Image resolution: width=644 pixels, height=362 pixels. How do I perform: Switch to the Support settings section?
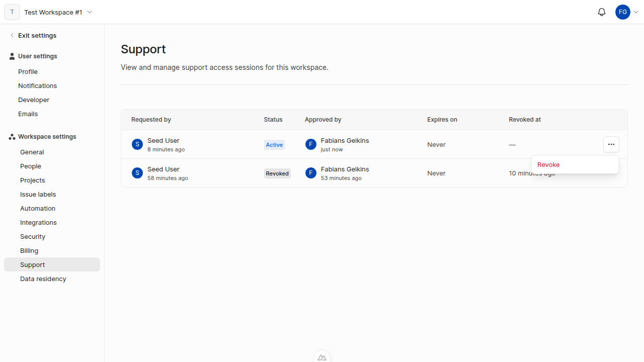pos(32,264)
